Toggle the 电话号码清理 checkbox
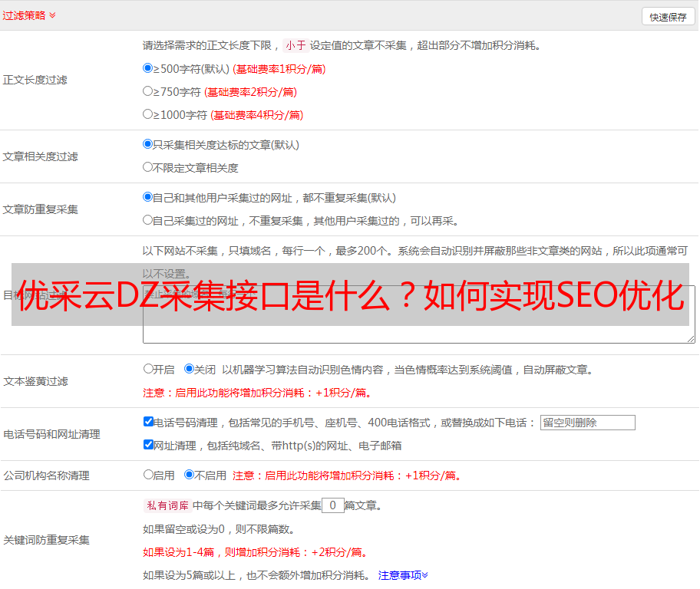700x589 pixels. 149,422
